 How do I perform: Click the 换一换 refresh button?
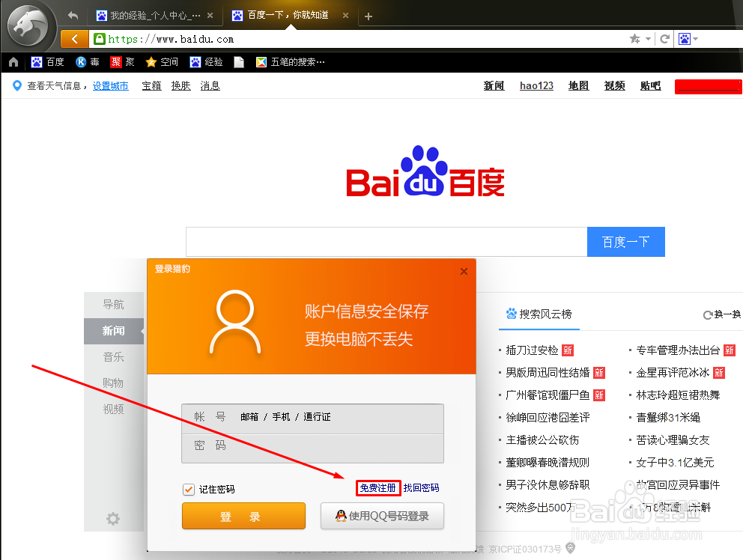click(722, 314)
